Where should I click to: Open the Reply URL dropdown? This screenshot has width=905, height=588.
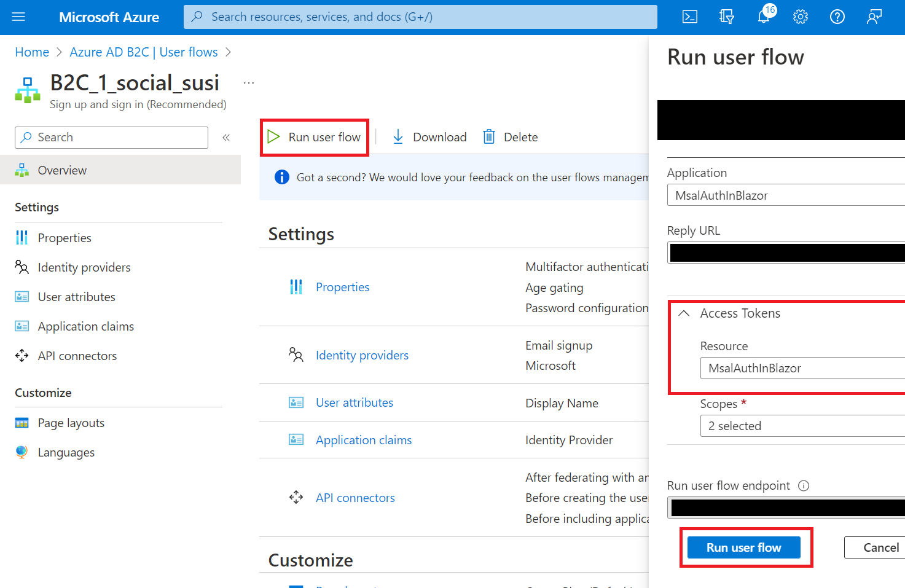point(786,253)
